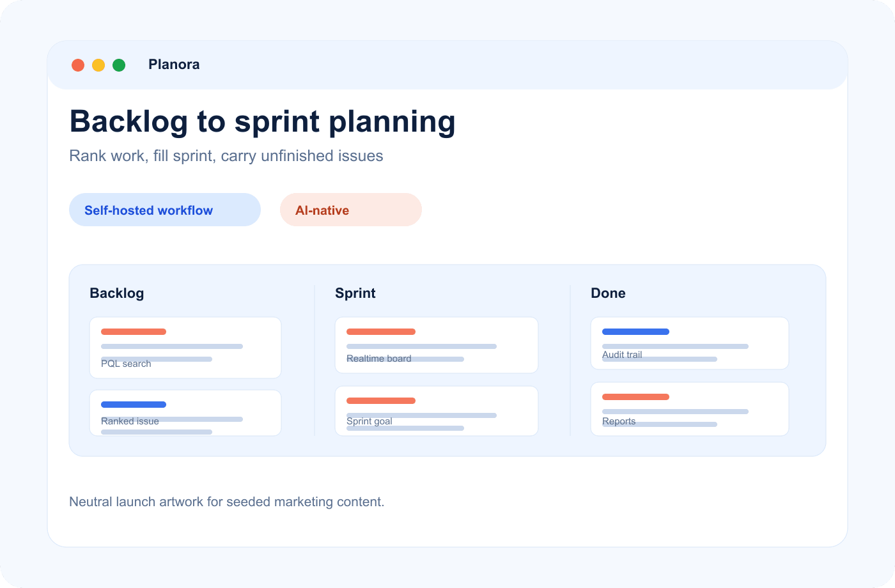Click the blue label on Audit trail card

pos(635,332)
